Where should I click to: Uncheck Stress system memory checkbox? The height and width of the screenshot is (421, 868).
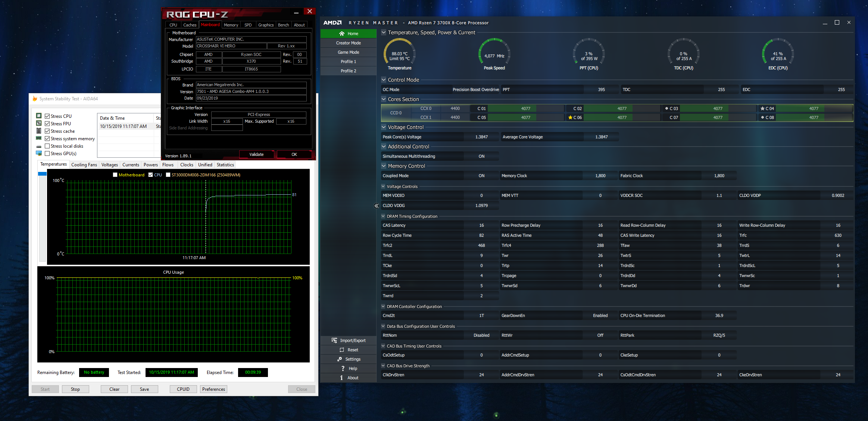[47, 138]
